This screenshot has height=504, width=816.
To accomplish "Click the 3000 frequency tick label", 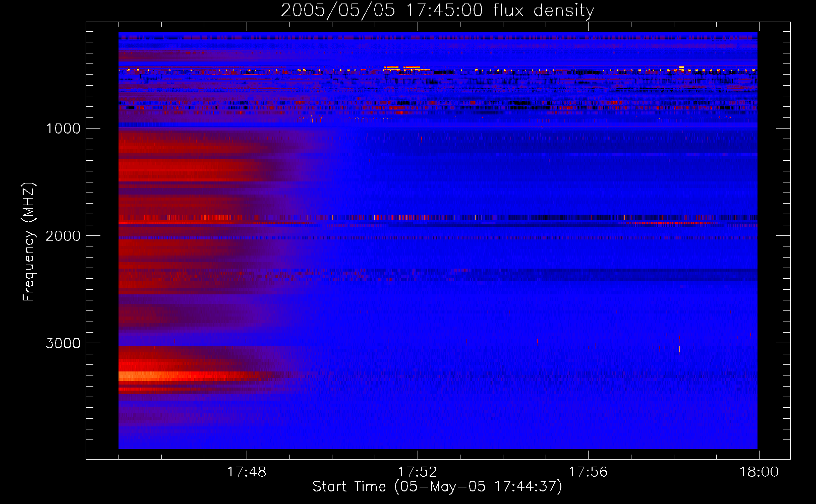I will (63, 343).
